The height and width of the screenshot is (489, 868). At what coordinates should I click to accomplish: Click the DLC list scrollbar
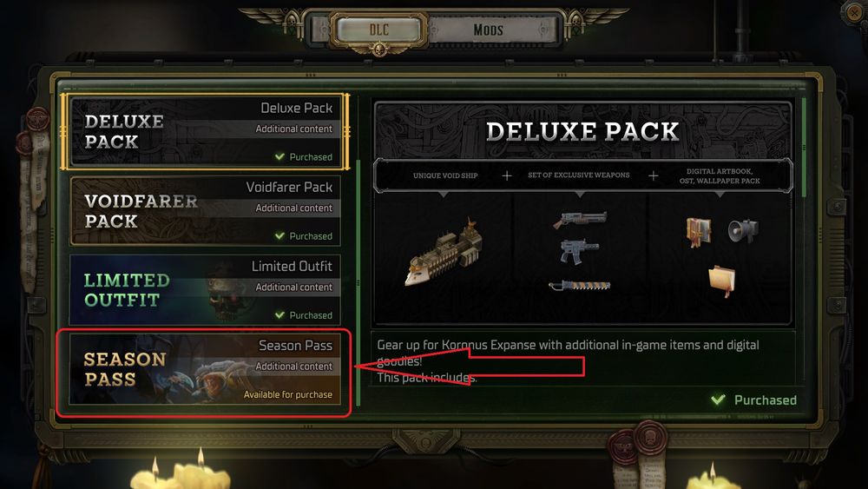coord(358,282)
